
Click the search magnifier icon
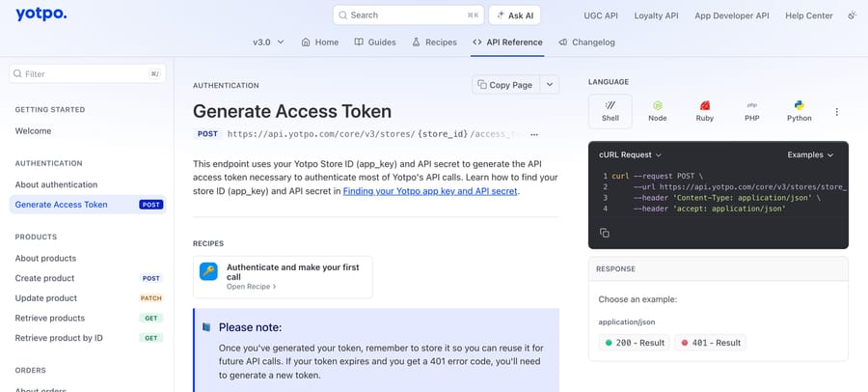point(343,15)
